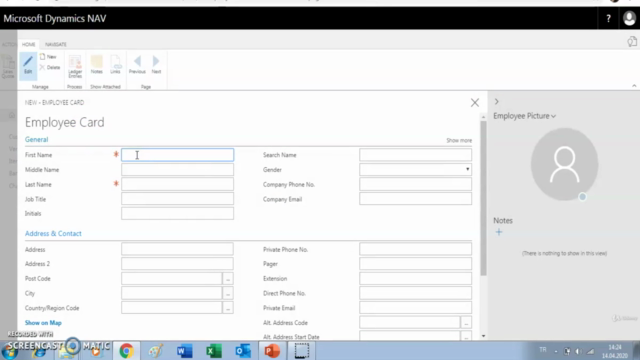The width and height of the screenshot is (640, 360).
Task: Click Show more in General section
Action: pos(459,140)
